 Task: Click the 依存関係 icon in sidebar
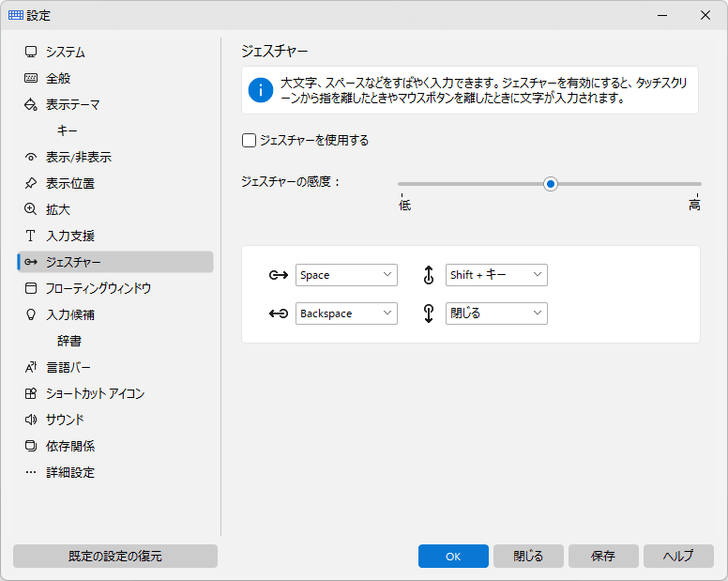click(x=31, y=446)
